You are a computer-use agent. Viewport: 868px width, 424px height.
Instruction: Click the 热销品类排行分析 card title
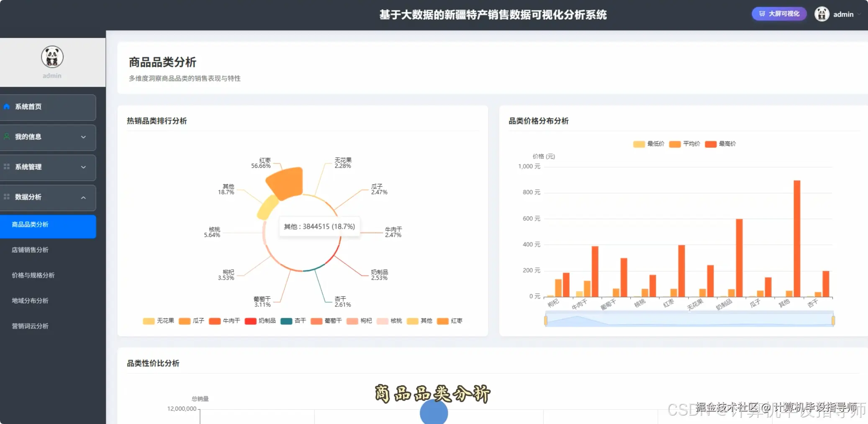pos(157,121)
